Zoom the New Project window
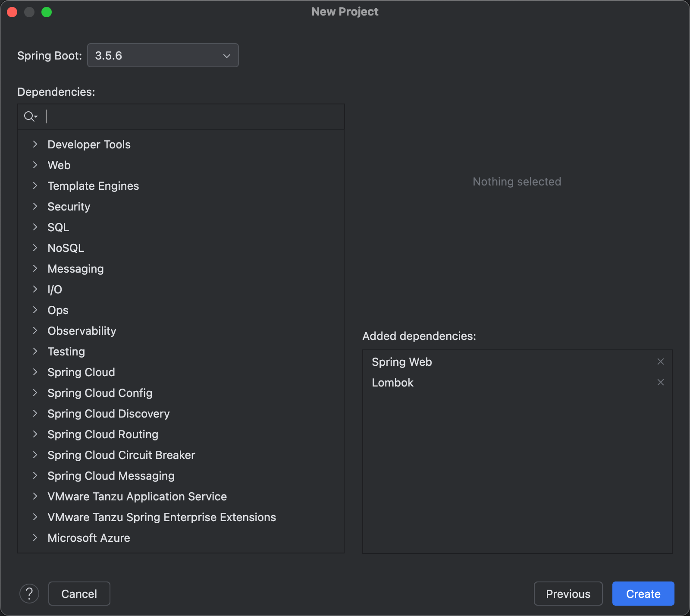The image size is (690, 616). [47, 12]
